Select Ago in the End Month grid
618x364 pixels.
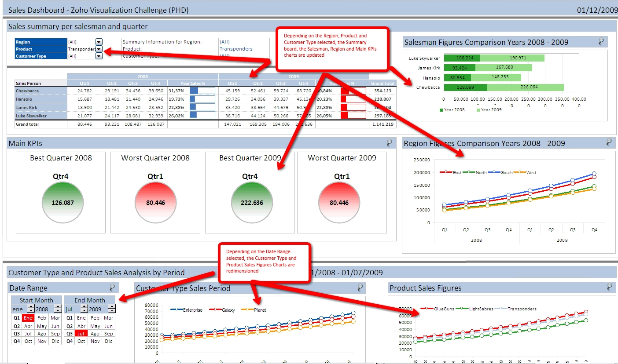(x=95, y=333)
